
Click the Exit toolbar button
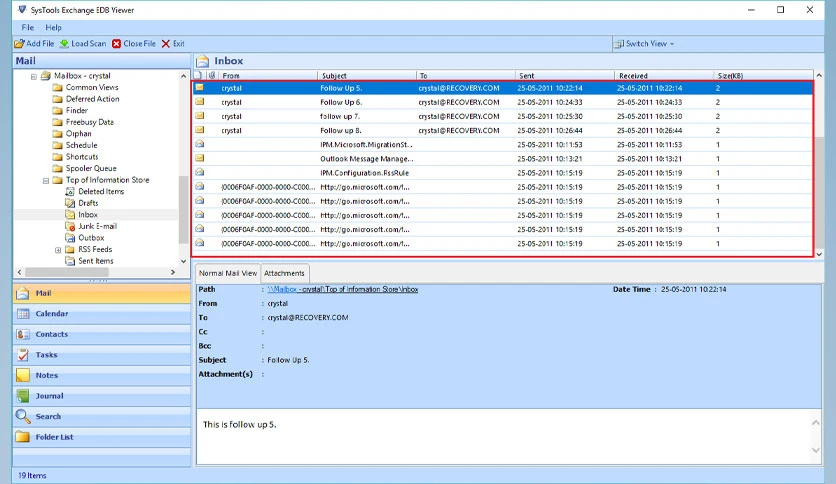[173, 44]
